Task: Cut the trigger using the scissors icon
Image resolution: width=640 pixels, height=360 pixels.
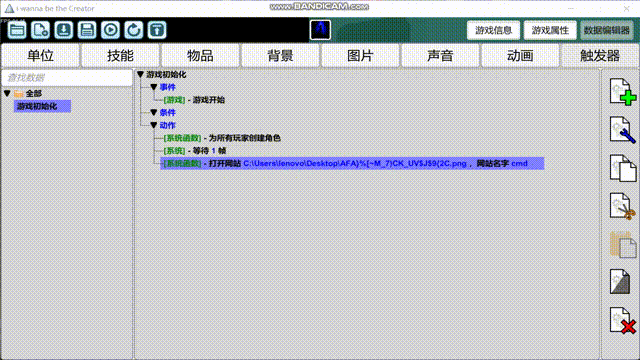Action: (623, 206)
